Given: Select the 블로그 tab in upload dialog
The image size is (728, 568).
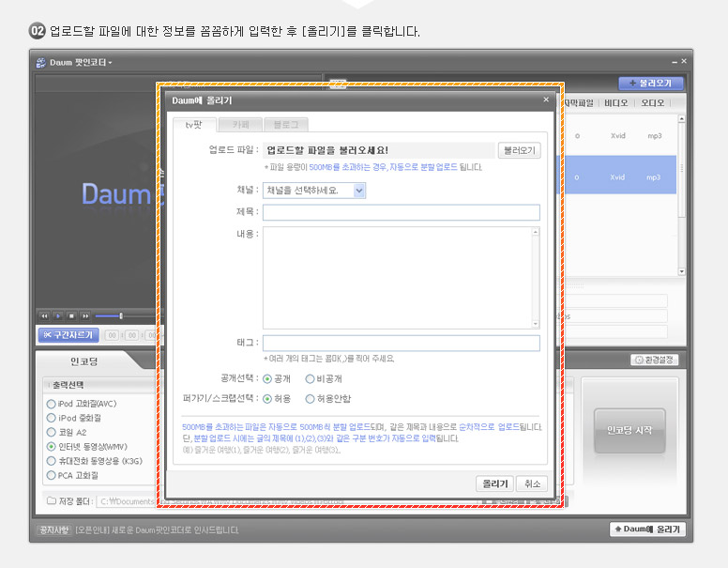Looking at the screenshot, I should 286,125.
